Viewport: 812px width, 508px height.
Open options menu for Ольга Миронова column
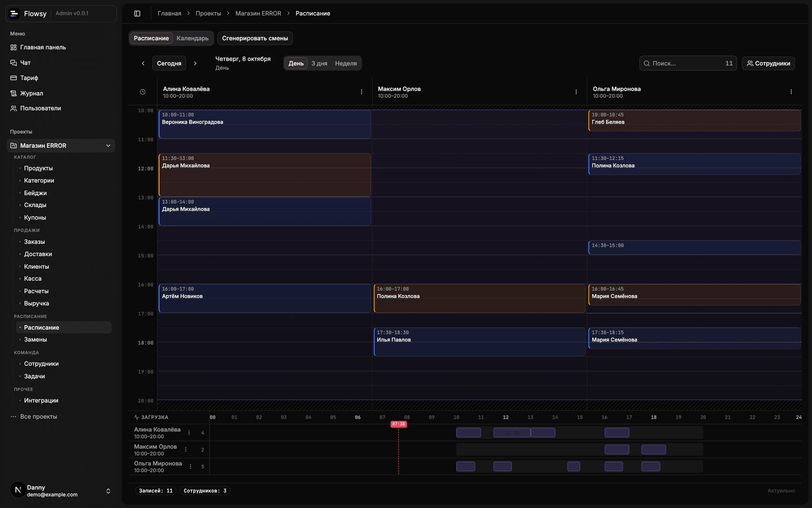(x=791, y=92)
